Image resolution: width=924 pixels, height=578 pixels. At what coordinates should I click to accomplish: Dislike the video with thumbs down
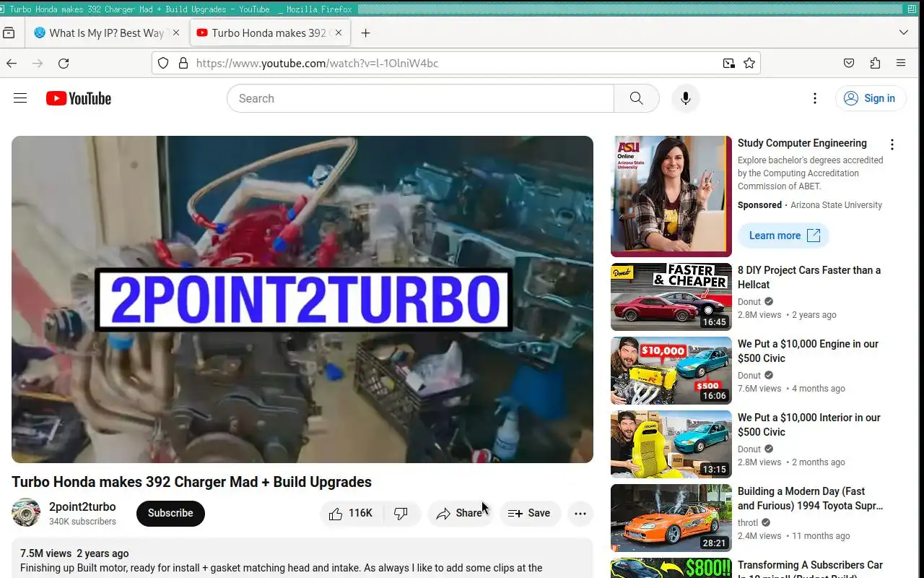pos(401,513)
